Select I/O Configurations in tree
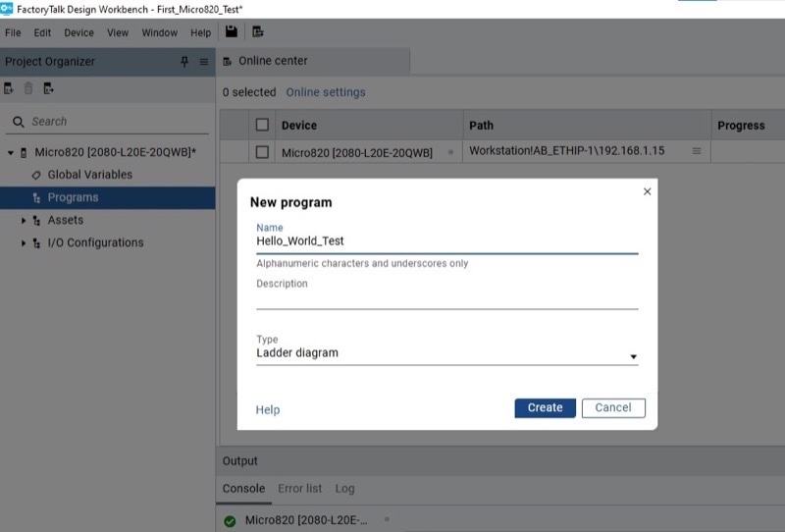 point(95,243)
